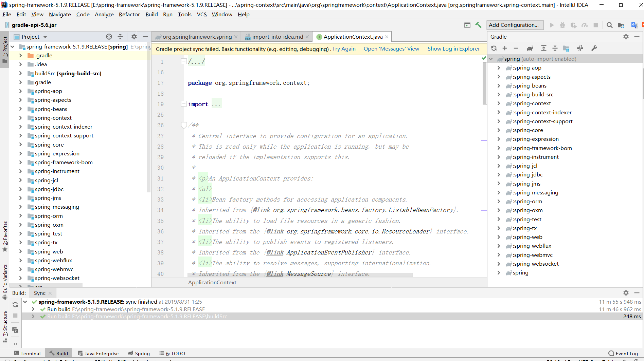Screen dimensions: 644x361
Task: Click Open 'Messages' View link
Action: click(x=391, y=49)
